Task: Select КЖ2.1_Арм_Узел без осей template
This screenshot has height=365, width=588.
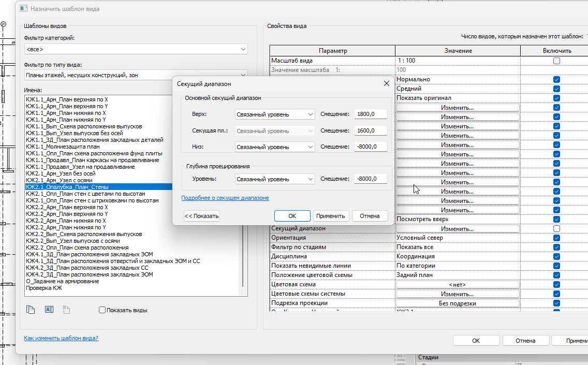Action: pyautogui.click(x=61, y=173)
